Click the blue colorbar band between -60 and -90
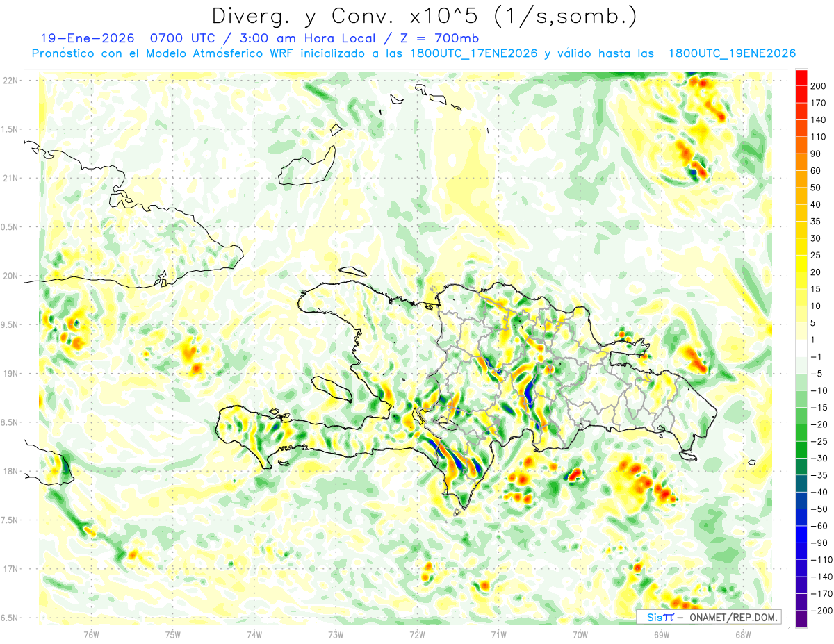Image resolution: width=834 pixels, height=644 pixels. click(x=801, y=535)
